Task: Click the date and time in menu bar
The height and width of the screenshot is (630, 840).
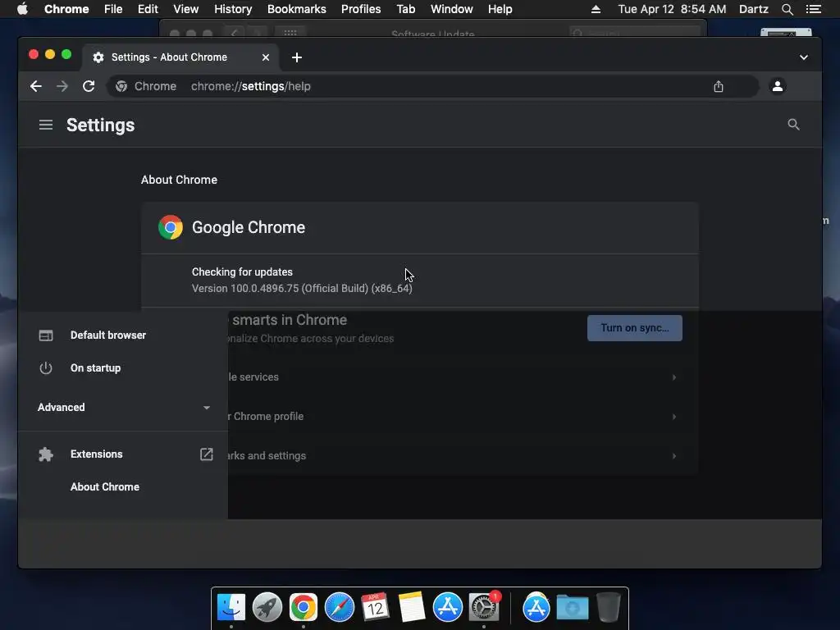Action: pos(673,9)
